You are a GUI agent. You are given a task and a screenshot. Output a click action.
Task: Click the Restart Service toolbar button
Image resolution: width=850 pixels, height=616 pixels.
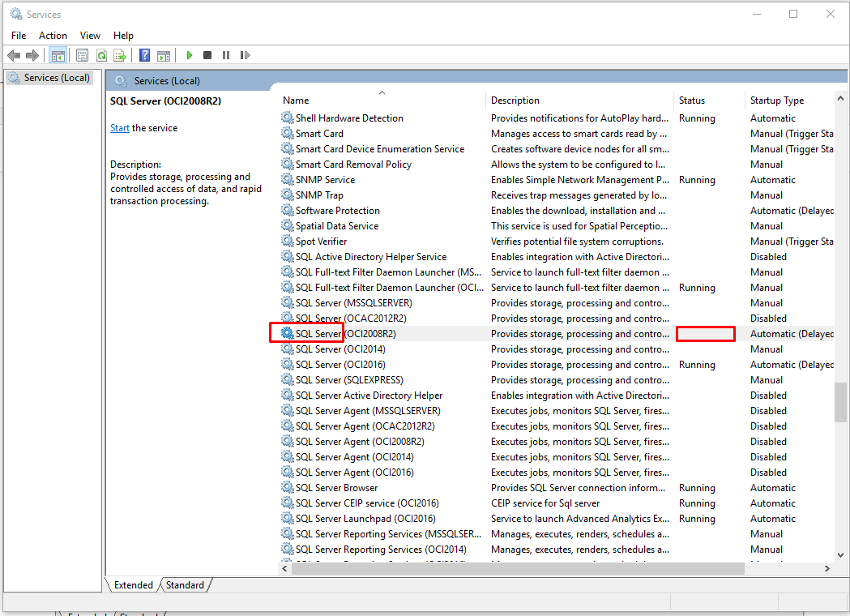click(x=245, y=55)
